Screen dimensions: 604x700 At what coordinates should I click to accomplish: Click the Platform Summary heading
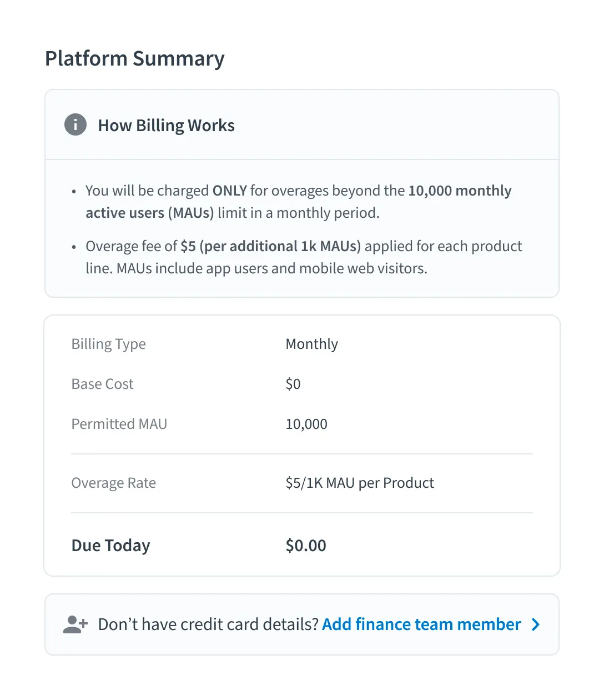pyautogui.click(x=134, y=58)
